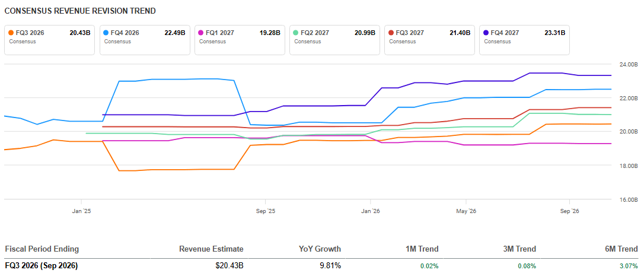Viewport: 644px width, 273px height.
Task: Click the 20.00B y-axis label
Action: pos(628,132)
